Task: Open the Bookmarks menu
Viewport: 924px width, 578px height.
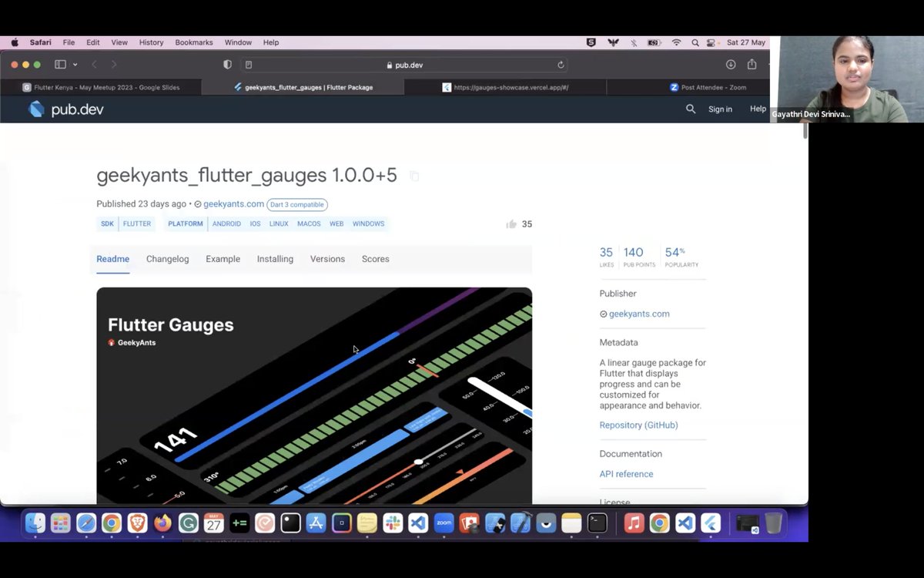Action: click(x=194, y=42)
